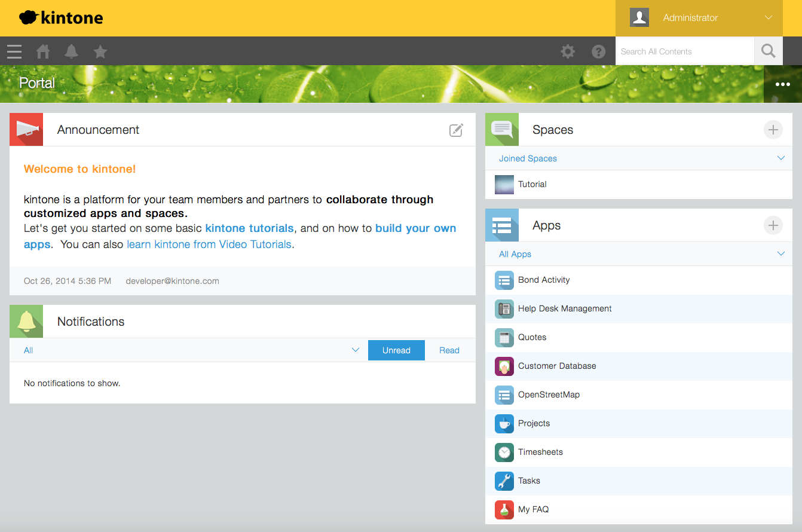
Task: Add a new space with plus button
Action: pyautogui.click(x=773, y=130)
